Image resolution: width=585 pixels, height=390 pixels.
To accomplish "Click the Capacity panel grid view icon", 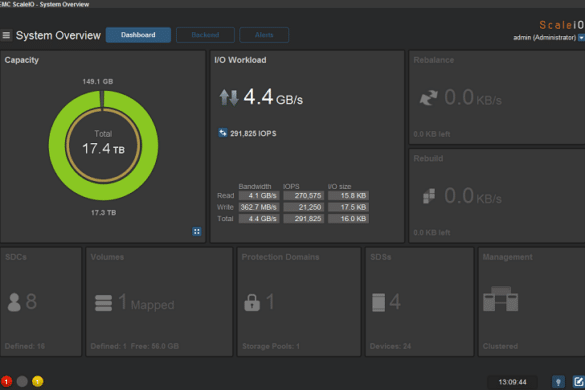I will click(197, 232).
